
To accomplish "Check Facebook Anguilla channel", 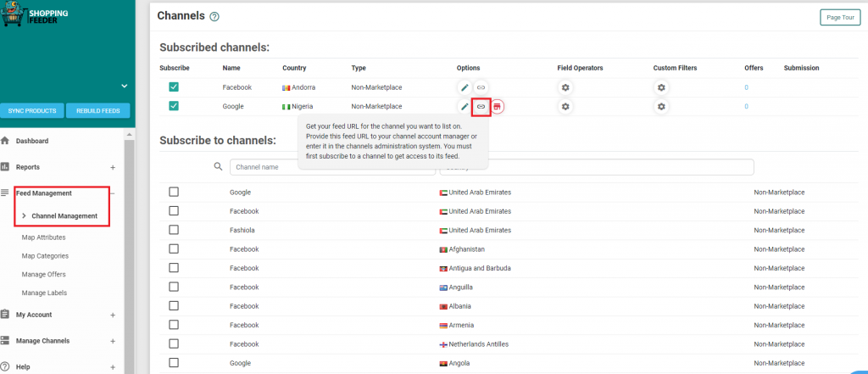I will pos(174,287).
